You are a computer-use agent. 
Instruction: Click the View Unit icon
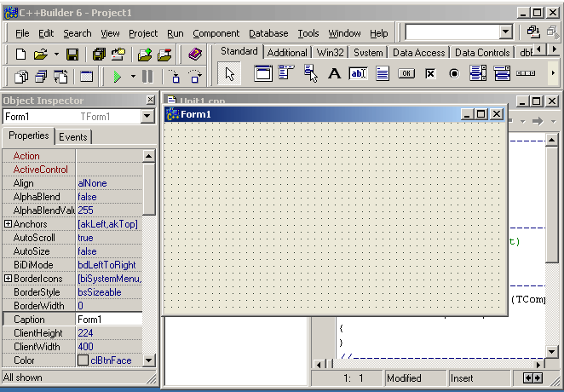pyautogui.click(x=20, y=77)
